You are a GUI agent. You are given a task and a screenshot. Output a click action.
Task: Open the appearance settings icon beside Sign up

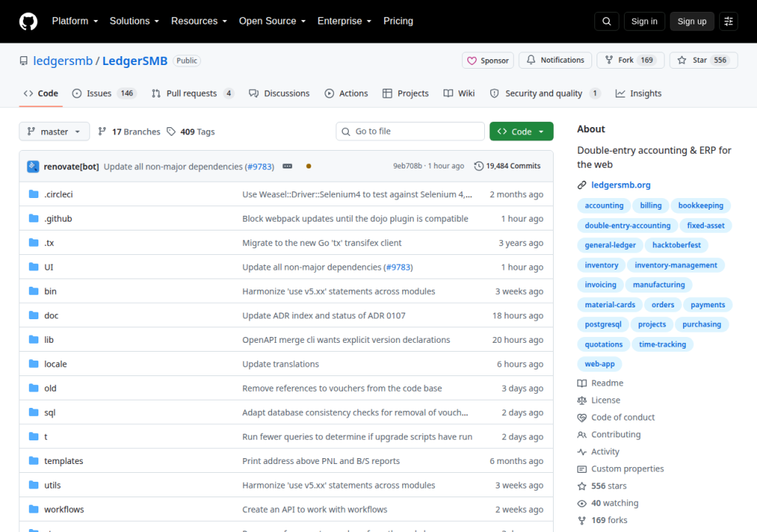tap(728, 21)
